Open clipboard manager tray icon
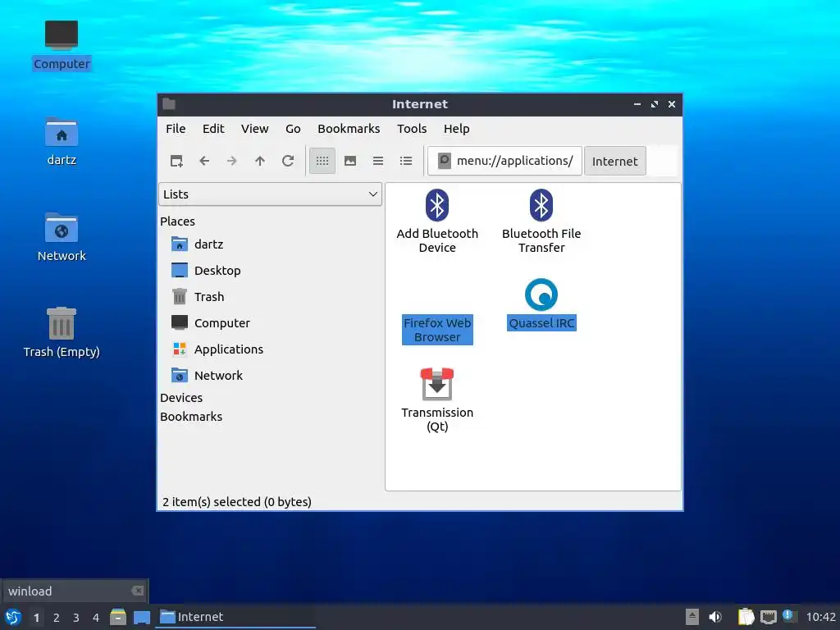 pos(746,617)
